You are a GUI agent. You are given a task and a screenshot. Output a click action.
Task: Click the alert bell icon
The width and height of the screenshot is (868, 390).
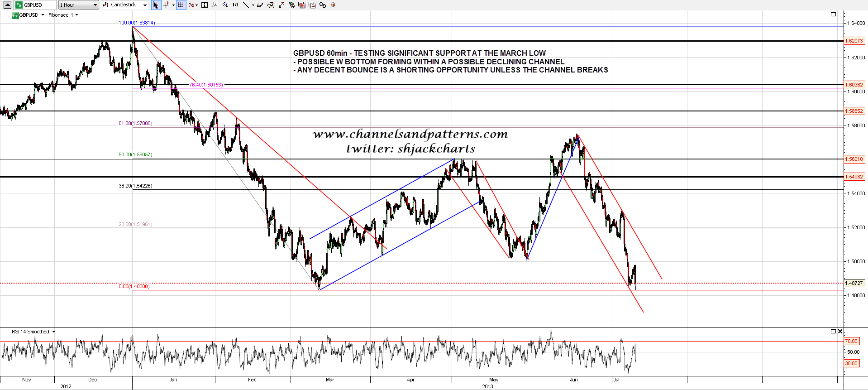coord(333,5)
